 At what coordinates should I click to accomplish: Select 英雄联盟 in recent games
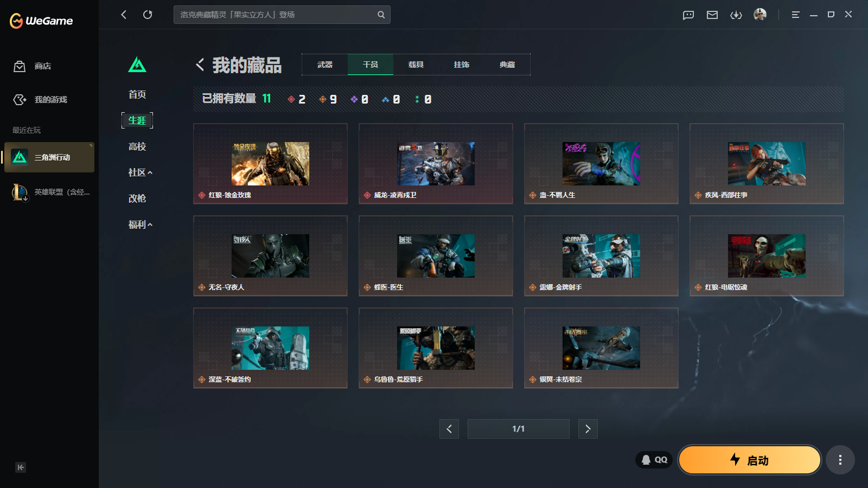49,192
